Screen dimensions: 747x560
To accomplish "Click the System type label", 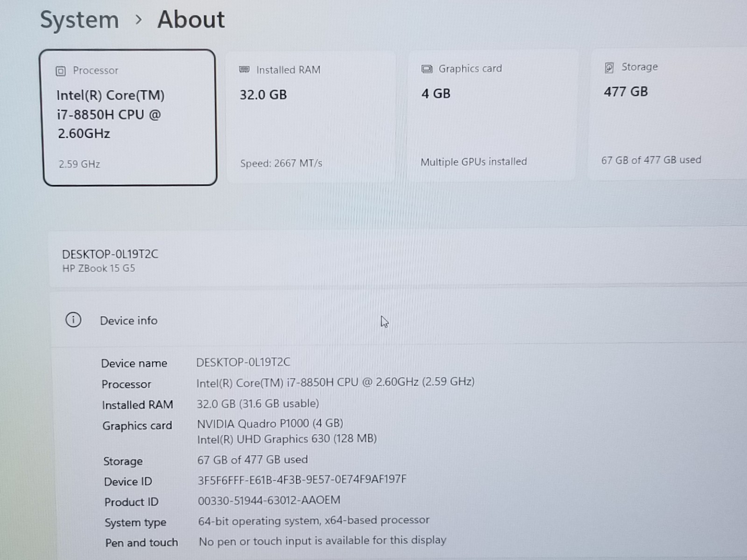I will tap(135, 523).
